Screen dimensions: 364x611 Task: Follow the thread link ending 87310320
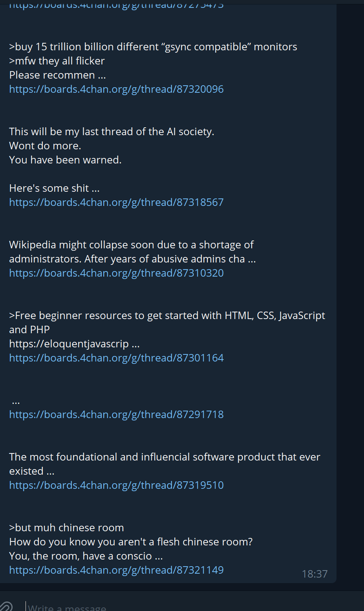[116, 273]
